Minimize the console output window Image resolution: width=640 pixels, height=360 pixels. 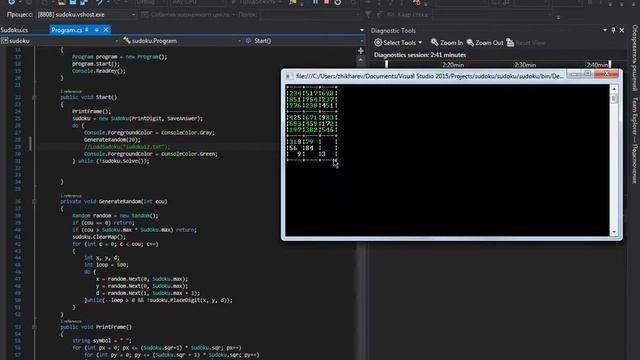pyautogui.click(x=574, y=74)
